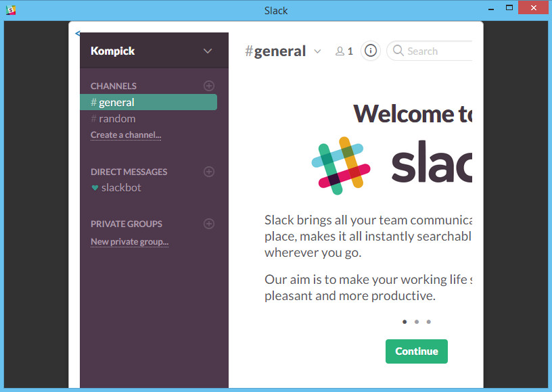Open the slackbot direct message
Image resolution: width=552 pixels, height=392 pixels.
tap(121, 187)
